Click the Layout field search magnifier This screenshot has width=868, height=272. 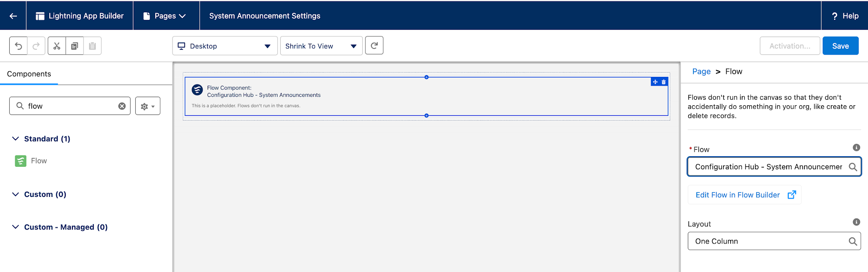[x=853, y=241]
